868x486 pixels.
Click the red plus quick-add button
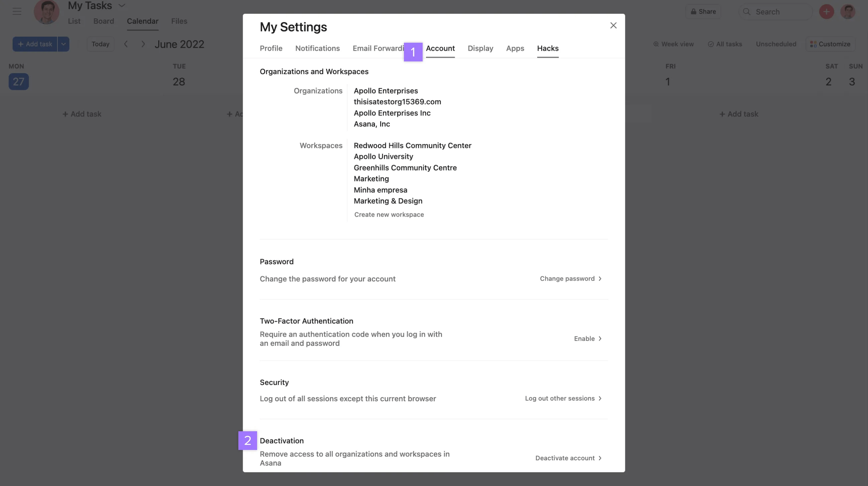click(x=826, y=12)
